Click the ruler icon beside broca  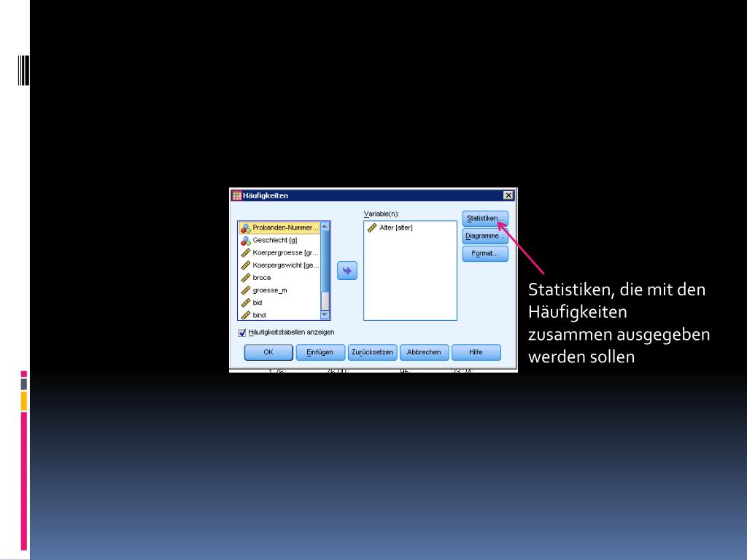[x=245, y=278]
